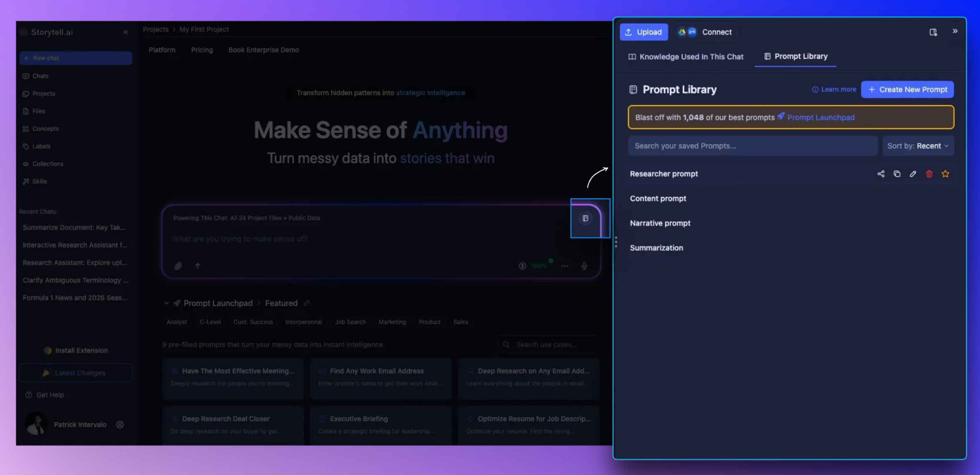Click the Upload button

point(644,32)
